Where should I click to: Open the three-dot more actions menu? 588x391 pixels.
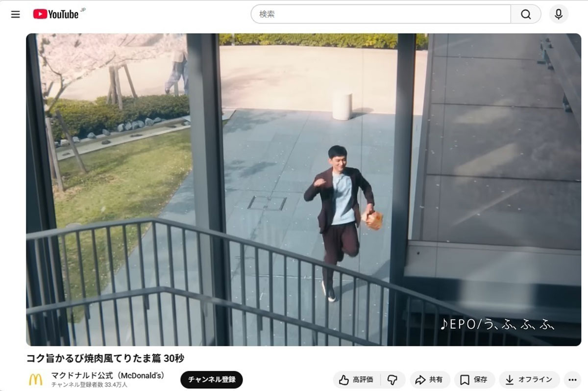572,380
